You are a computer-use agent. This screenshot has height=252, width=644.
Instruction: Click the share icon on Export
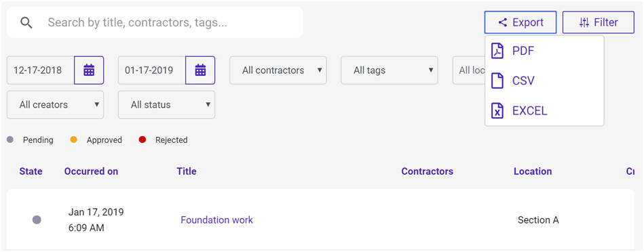[x=503, y=22]
